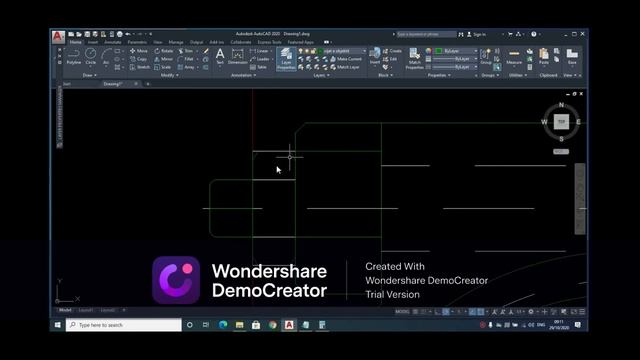
Task: Click Create block
Action: (392, 51)
